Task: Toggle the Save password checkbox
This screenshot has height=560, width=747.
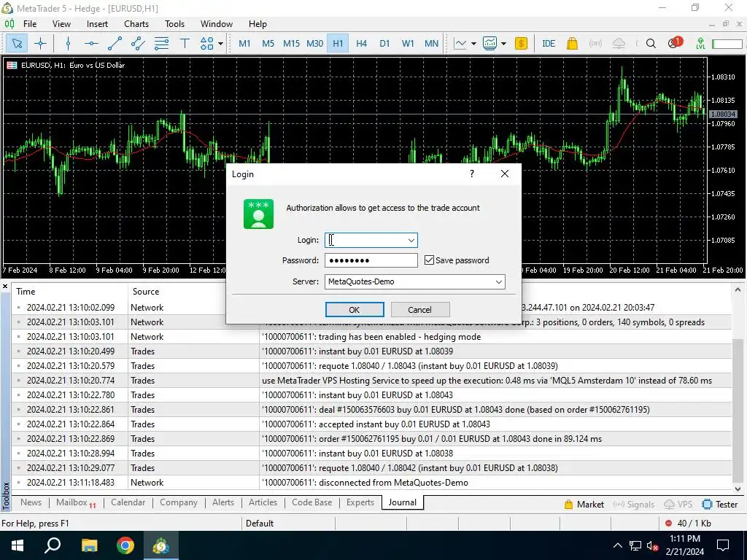Action: tap(429, 260)
